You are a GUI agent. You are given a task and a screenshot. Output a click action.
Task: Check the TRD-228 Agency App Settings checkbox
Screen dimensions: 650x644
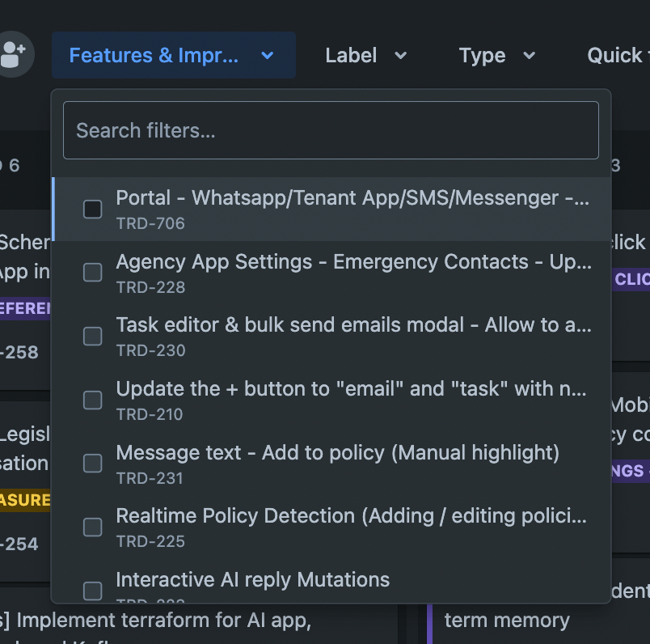[92, 273]
